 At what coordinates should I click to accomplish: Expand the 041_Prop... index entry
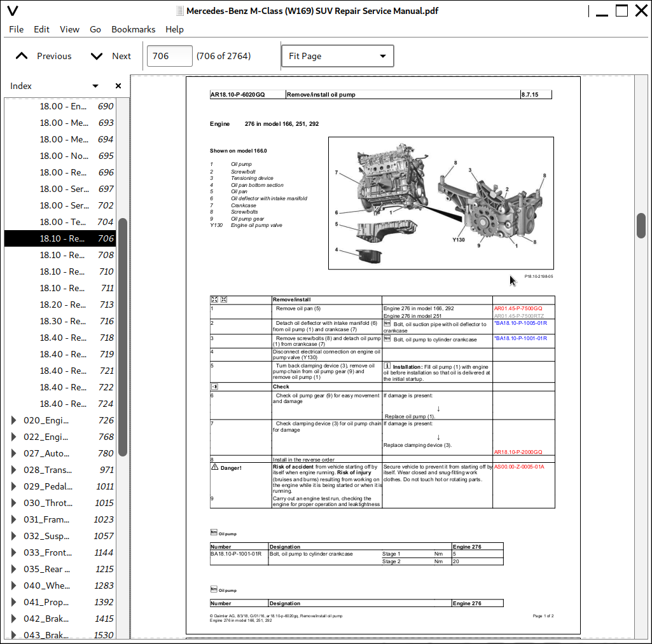[14, 602]
